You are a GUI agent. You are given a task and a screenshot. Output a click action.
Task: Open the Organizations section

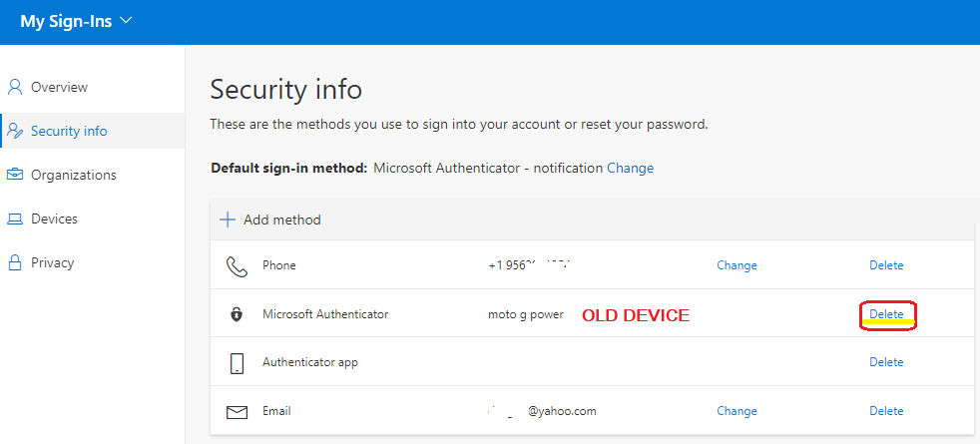click(x=73, y=175)
